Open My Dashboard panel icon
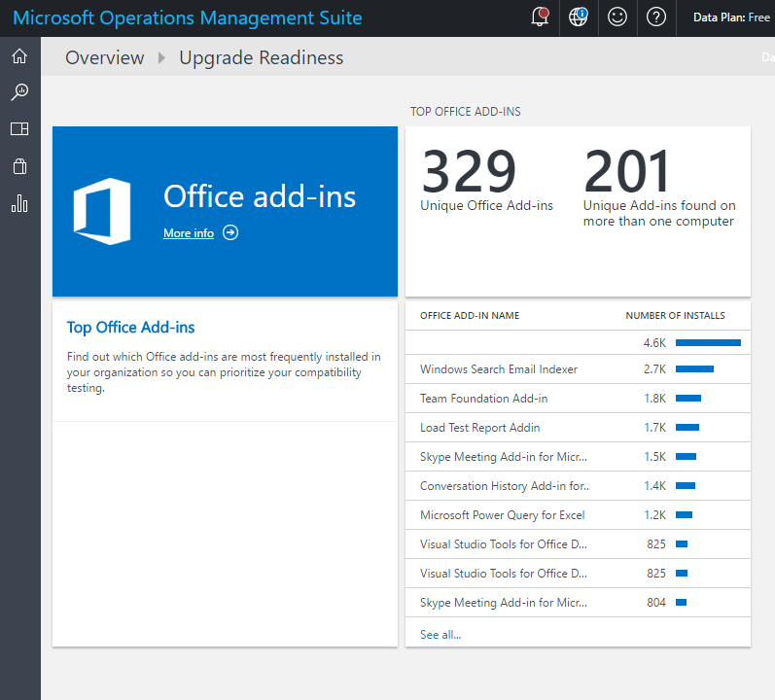This screenshot has height=700, width=775. 19,129
